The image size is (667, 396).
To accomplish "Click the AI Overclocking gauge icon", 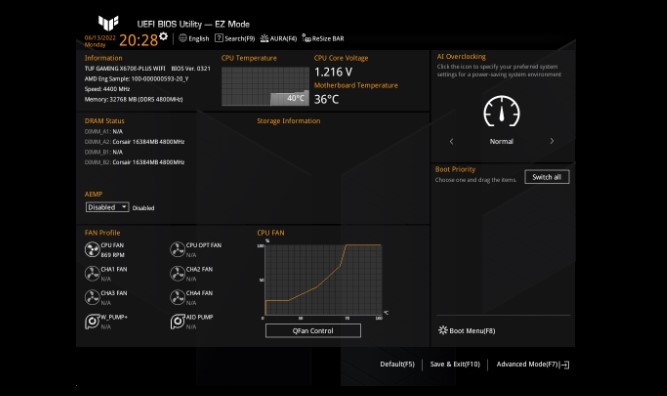I will pyautogui.click(x=502, y=111).
